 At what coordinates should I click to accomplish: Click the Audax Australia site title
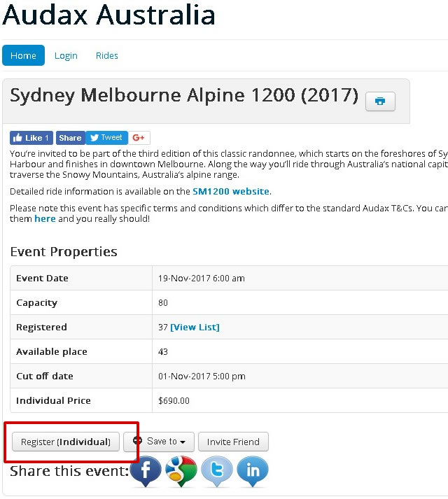coord(108,15)
